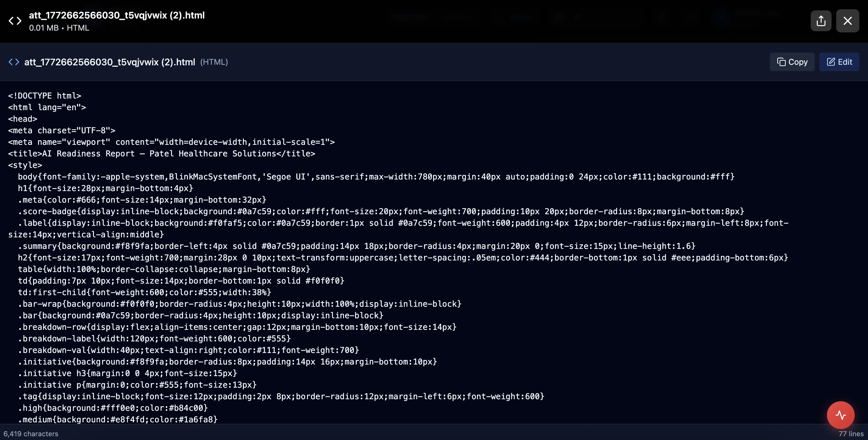Copy the file contents with Copy button
The height and width of the screenshot is (440, 868).
pos(792,62)
